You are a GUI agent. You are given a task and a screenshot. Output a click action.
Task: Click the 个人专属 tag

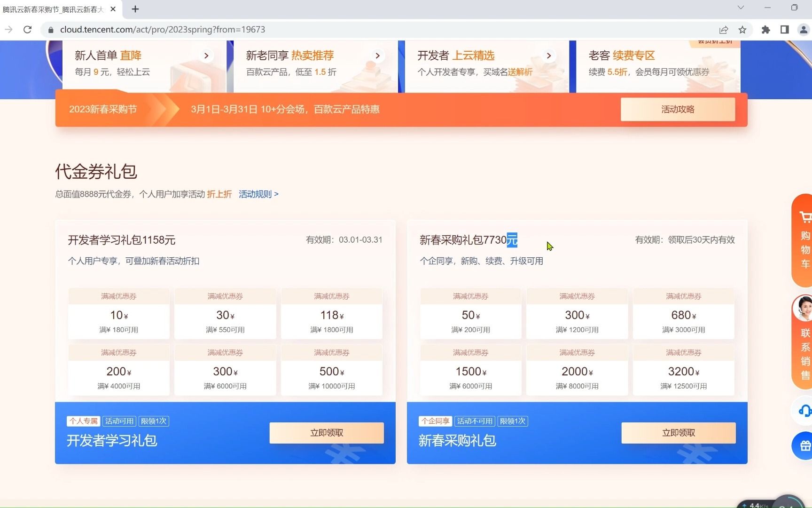click(x=84, y=421)
